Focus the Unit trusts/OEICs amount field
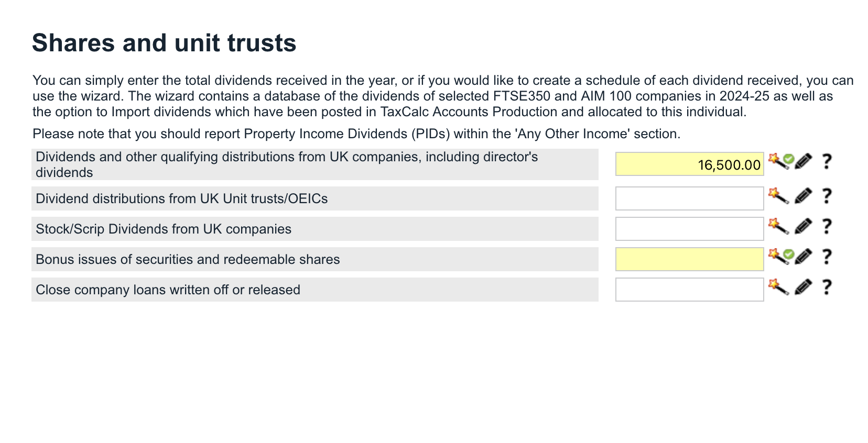Screen dimensions: 868x443 tap(689, 198)
